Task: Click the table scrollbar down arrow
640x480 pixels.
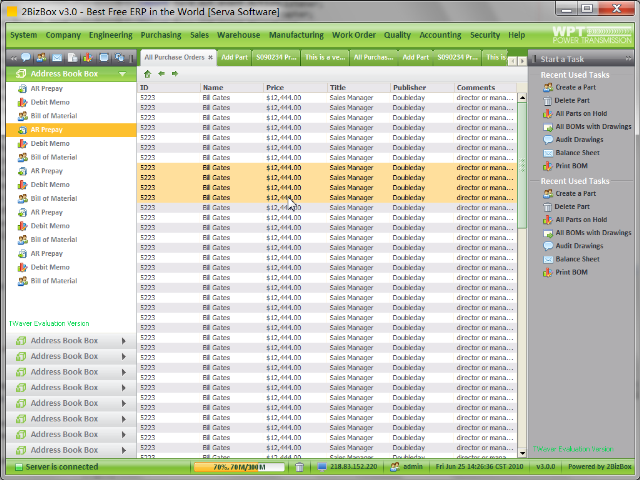Action: click(x=522, y=453)
